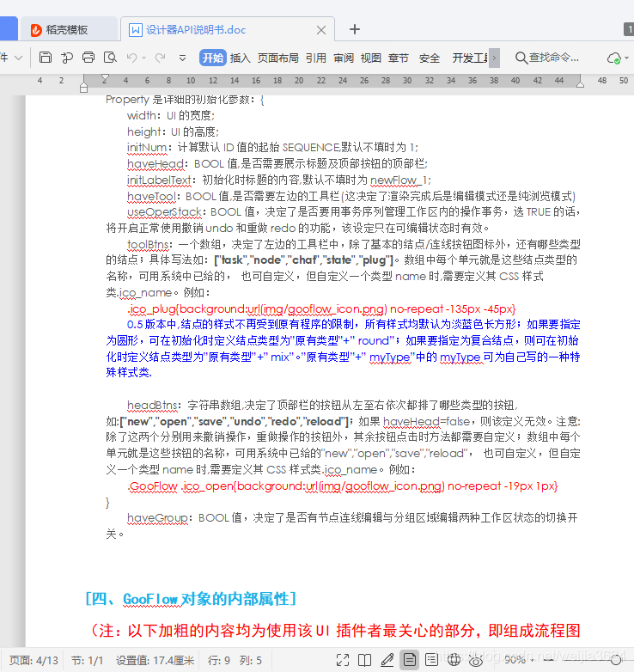Click the word haveTool in document
Viewport: 634px width, 672px height.
click(151, 196)
